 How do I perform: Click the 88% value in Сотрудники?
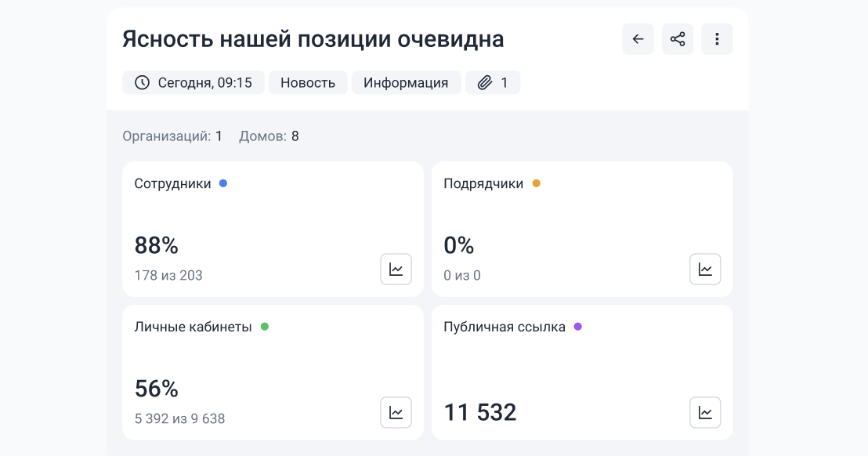pos(156,245)
